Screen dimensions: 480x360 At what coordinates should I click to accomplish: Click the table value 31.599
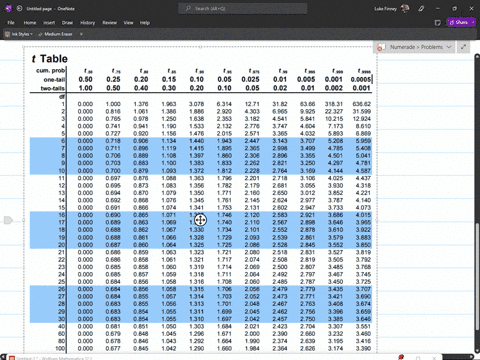362,111
